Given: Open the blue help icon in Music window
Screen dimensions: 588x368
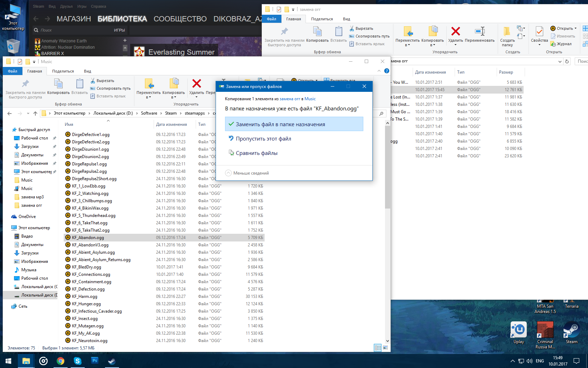Looking at the screenshot, I should 387,71.
